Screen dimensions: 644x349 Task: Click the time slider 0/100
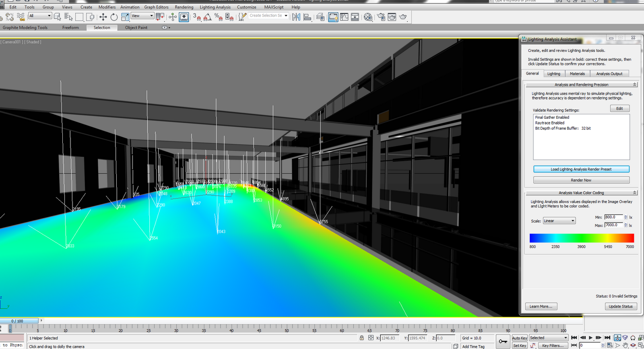tap(19, 321)
